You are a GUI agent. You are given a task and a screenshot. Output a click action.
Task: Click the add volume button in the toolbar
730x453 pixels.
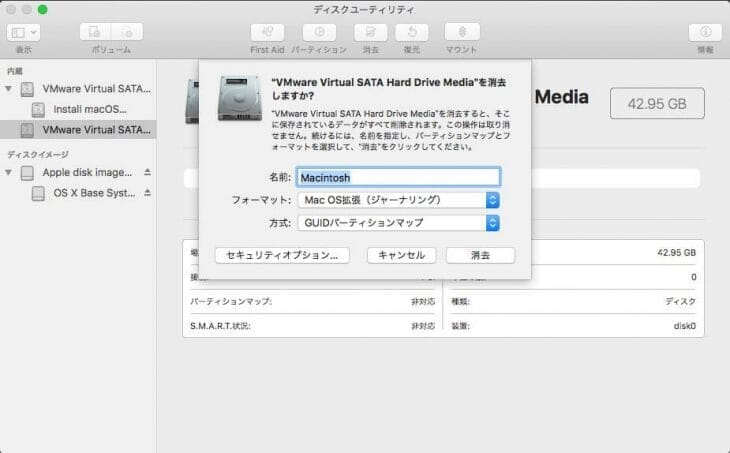coord(96,32)
